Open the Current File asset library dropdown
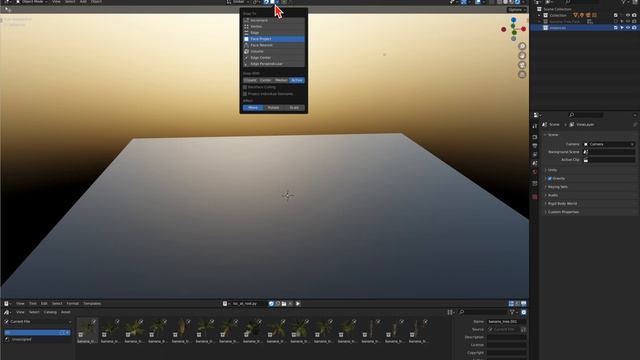The image size is (640, 360). point(38,322)
